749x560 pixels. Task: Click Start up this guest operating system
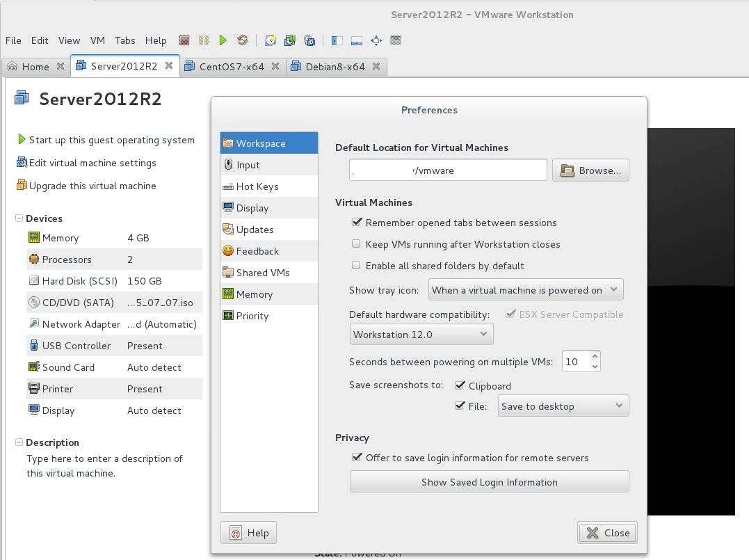point(106,140)
